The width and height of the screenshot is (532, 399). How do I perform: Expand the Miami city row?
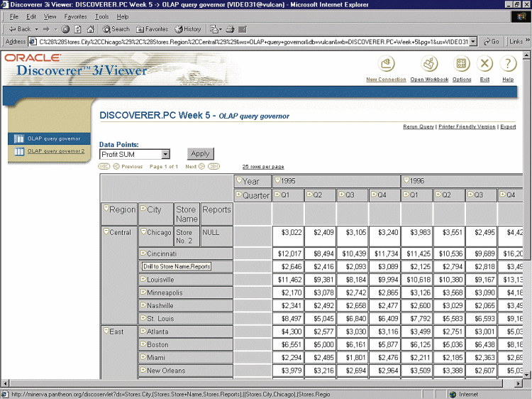143,356
